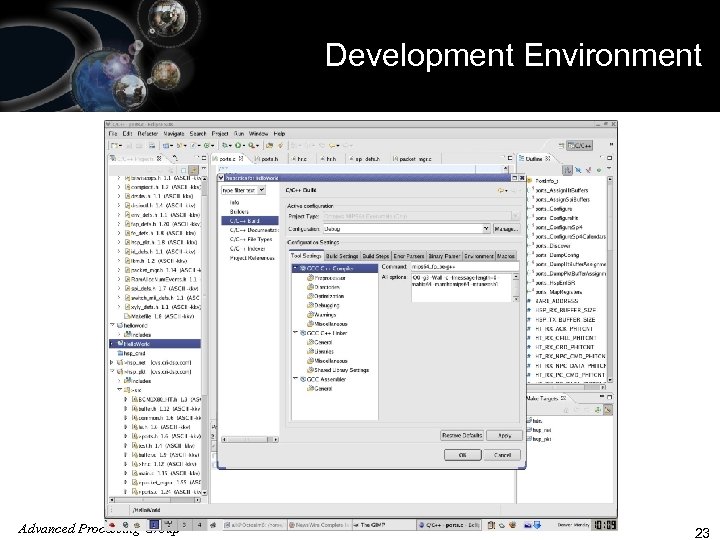Switch to Build Settings tab

pos(342,256)
